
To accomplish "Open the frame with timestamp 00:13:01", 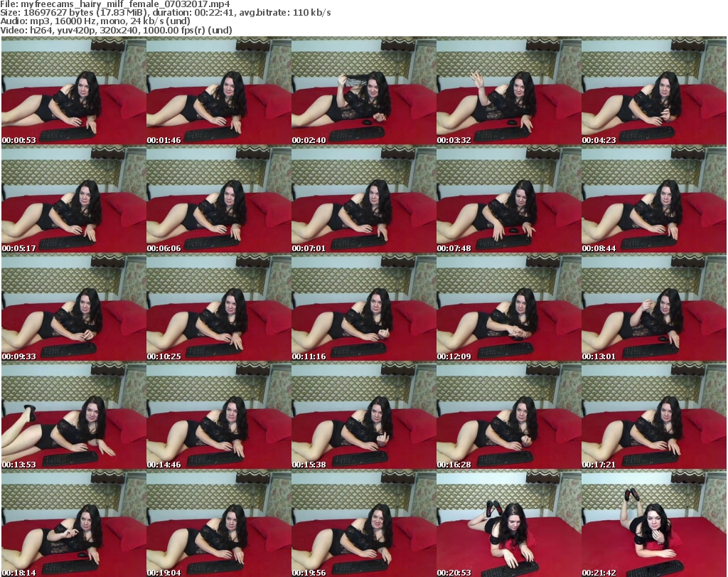I will pos(654,307).
